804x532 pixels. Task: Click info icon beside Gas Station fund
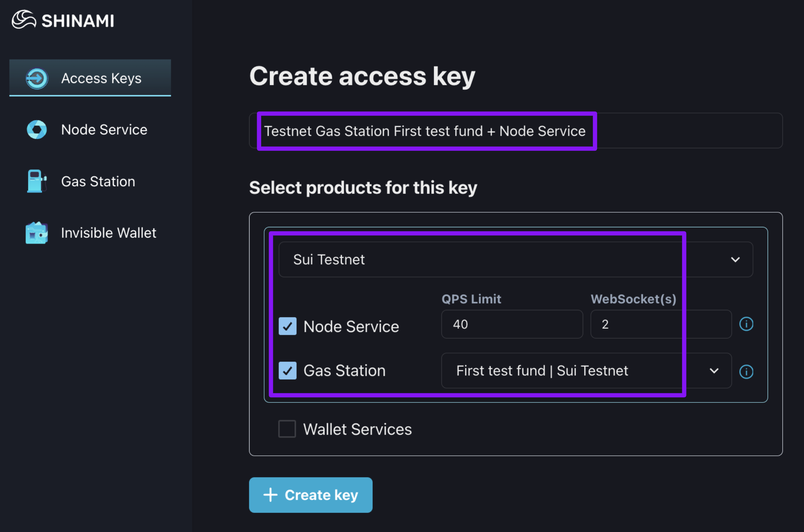pyautogui.click(x=746, y=371)
